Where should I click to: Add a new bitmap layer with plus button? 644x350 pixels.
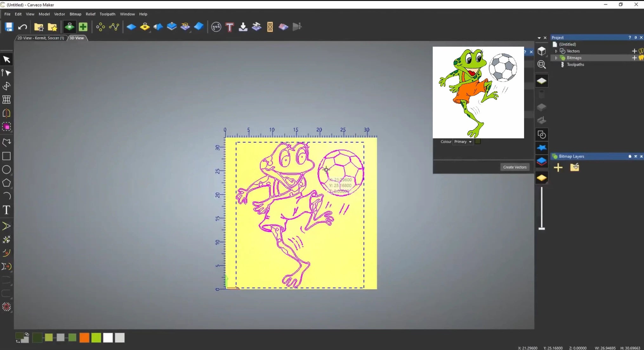point(558,168)
